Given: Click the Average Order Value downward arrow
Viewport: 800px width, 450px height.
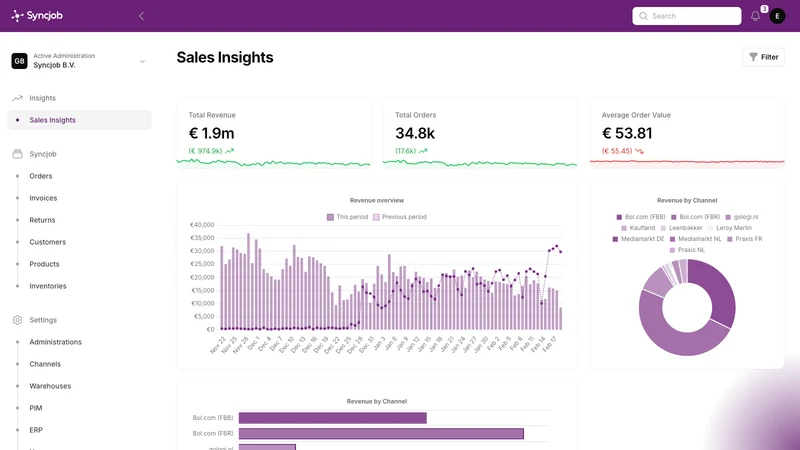Looking at the screenshot, I should coord(639,151).
